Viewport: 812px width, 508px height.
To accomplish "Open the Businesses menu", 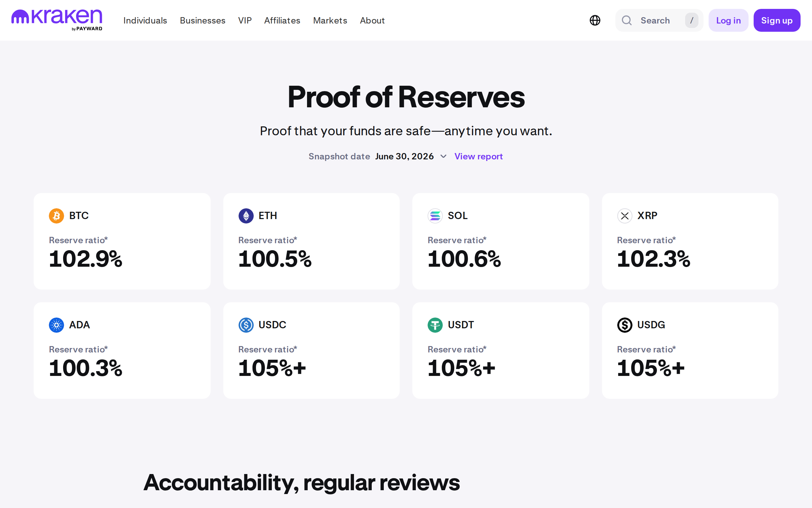I will 202,21.
